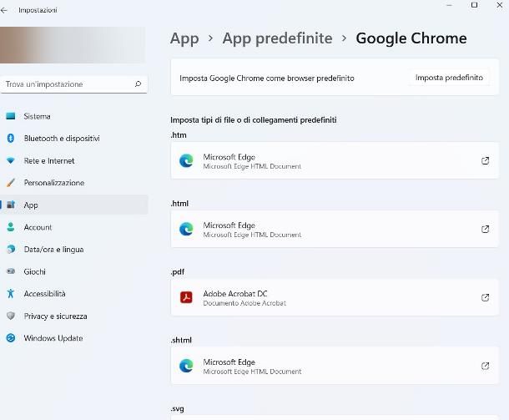The image size is (509, 420).
Task: Click Imposta predefinito button
Action: (x=449, y=78)
